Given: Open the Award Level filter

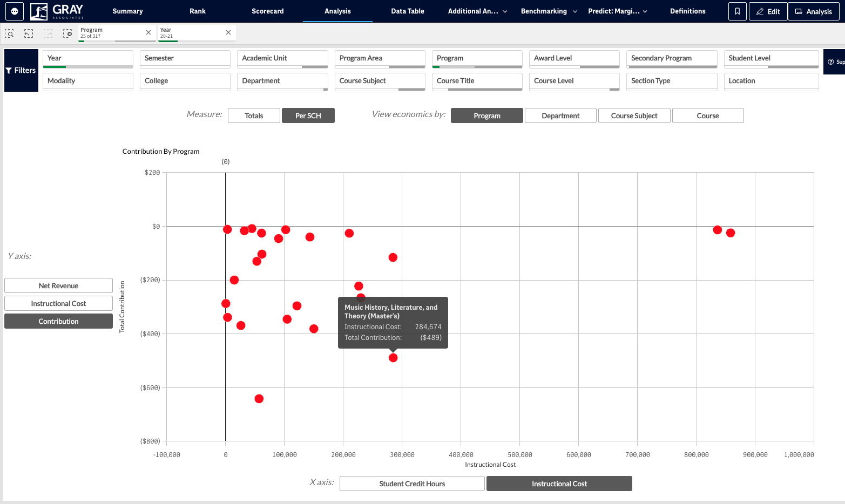Looking at the screenshot, I should click(574, 59).
